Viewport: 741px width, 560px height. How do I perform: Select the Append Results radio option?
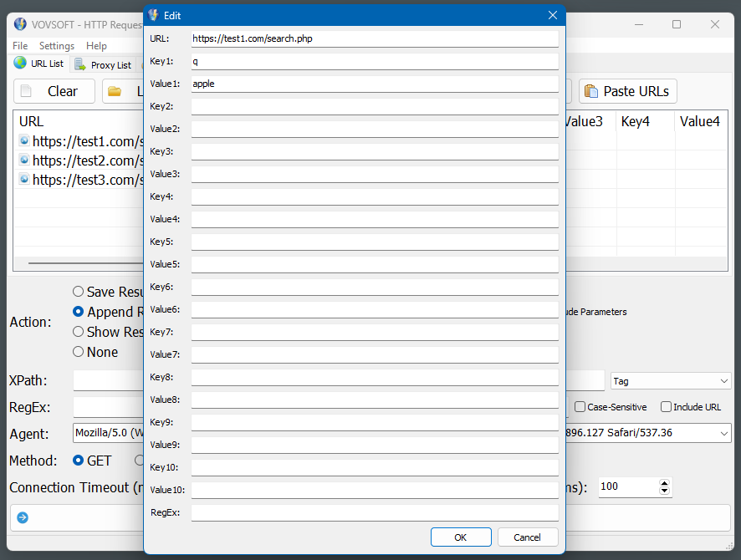pos(78,312)
